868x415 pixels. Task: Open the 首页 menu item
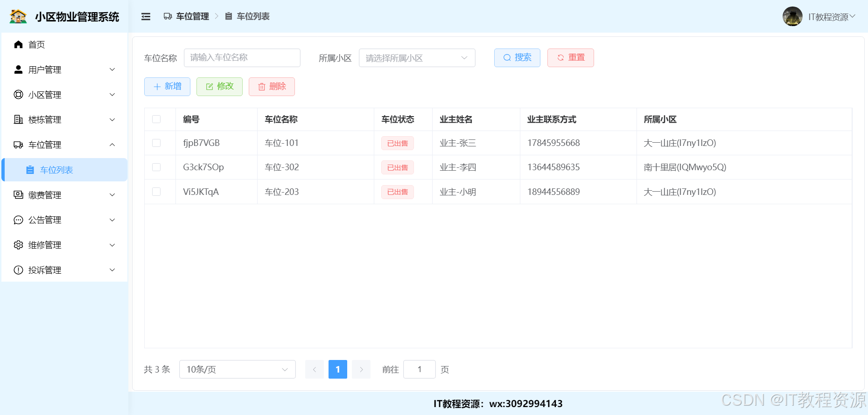tap(64, 44)
